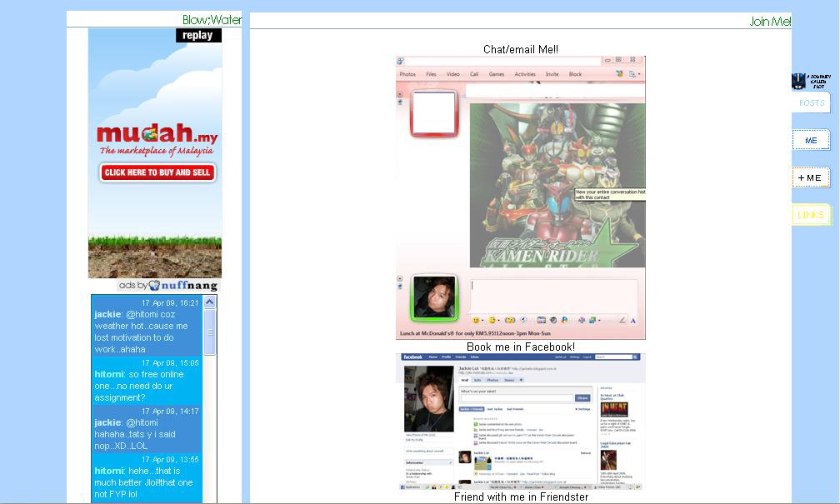The height and width of the screenshot is (504, 840).
Task: Click the handwriting pen icon in messenger
Action: 622,320
